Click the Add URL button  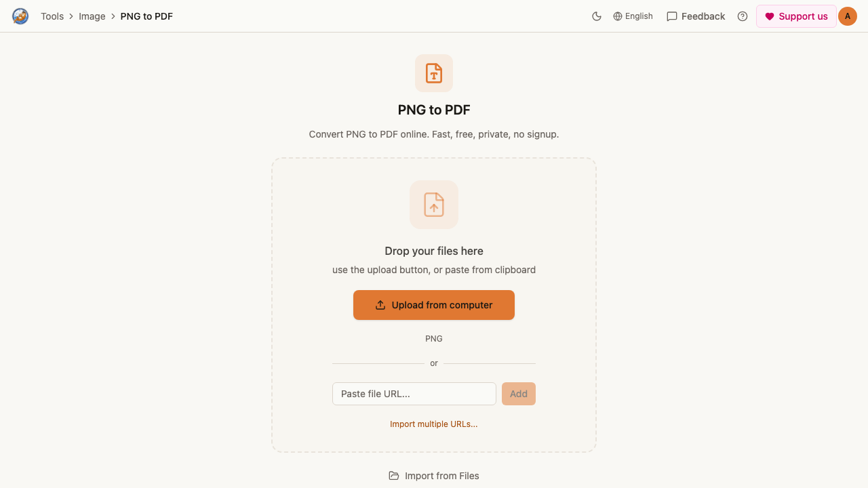[x=519, y=394]
